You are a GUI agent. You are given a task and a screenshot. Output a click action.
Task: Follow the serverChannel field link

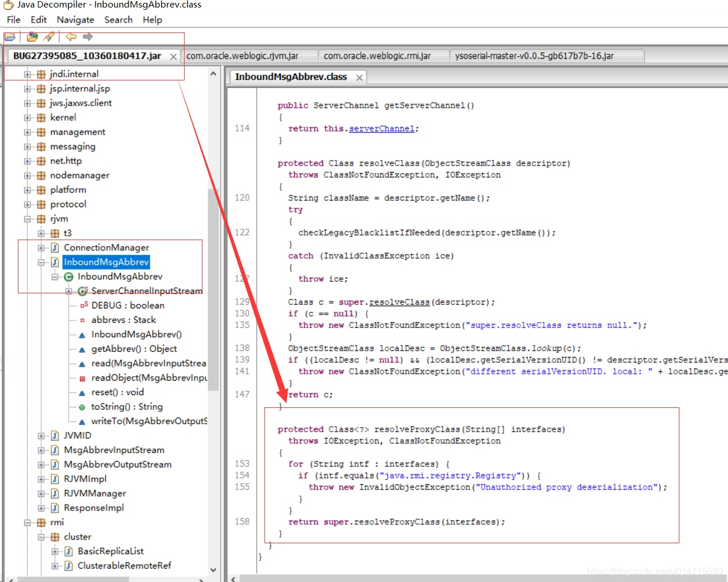[381, 128]
